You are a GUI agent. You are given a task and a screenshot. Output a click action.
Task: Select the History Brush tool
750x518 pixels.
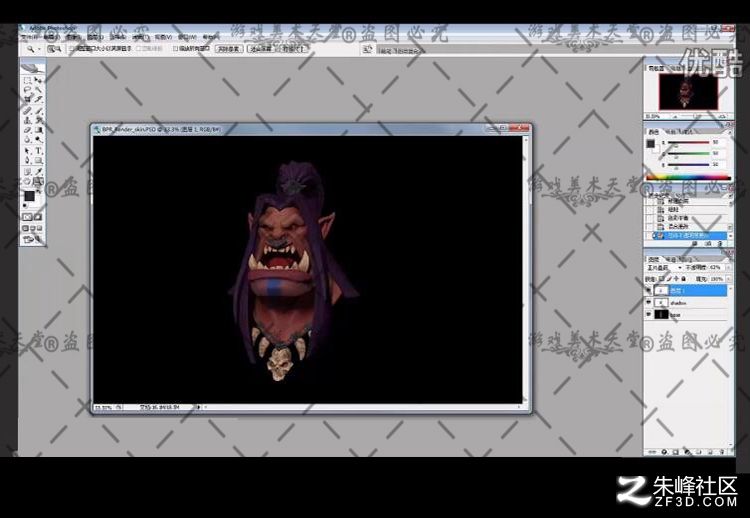[x=39, y=120]
